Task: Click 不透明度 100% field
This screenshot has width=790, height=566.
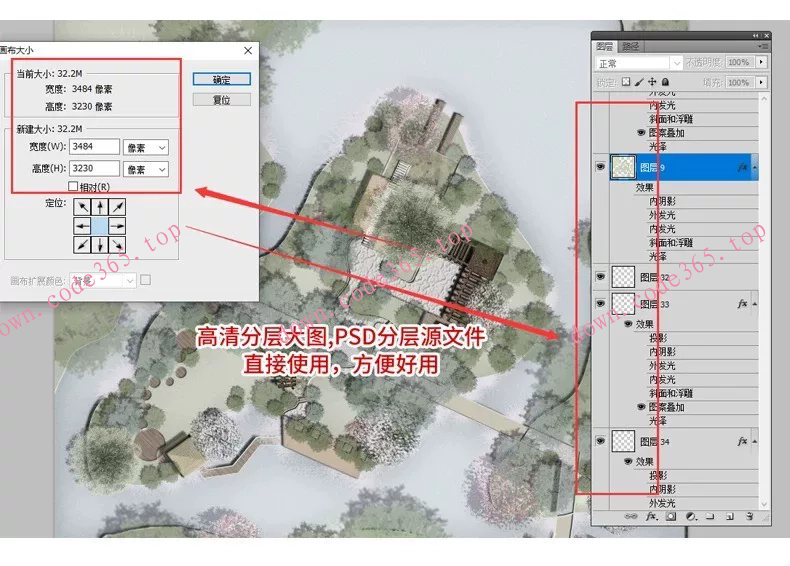Action: pos(741,62)
